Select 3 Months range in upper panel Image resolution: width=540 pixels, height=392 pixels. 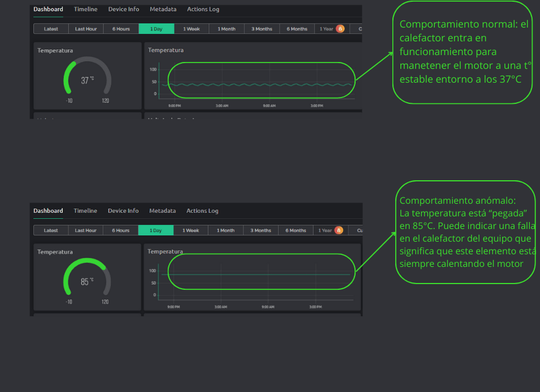click(262, 29)
